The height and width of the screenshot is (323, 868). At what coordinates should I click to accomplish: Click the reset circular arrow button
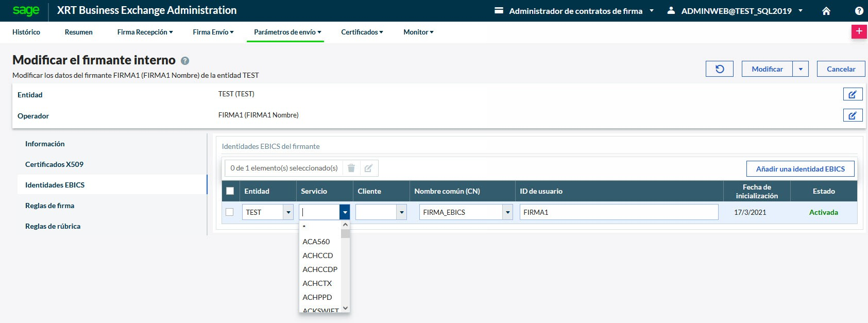[720, 69]
